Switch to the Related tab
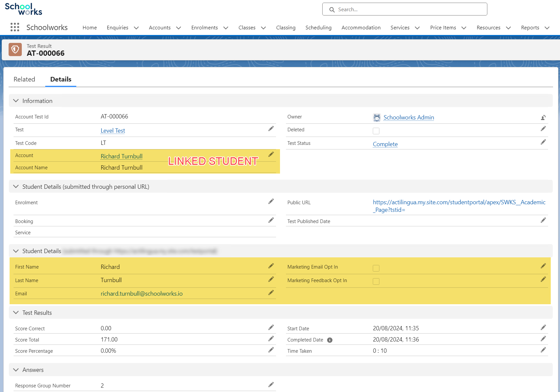The height and width of the screenshot is (392, 560). coord(24,80)
